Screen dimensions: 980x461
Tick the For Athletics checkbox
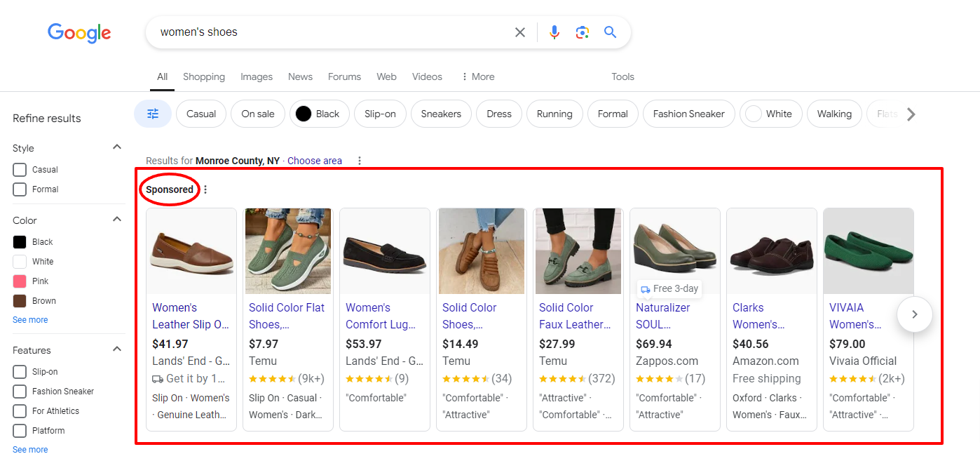[20, 411]
